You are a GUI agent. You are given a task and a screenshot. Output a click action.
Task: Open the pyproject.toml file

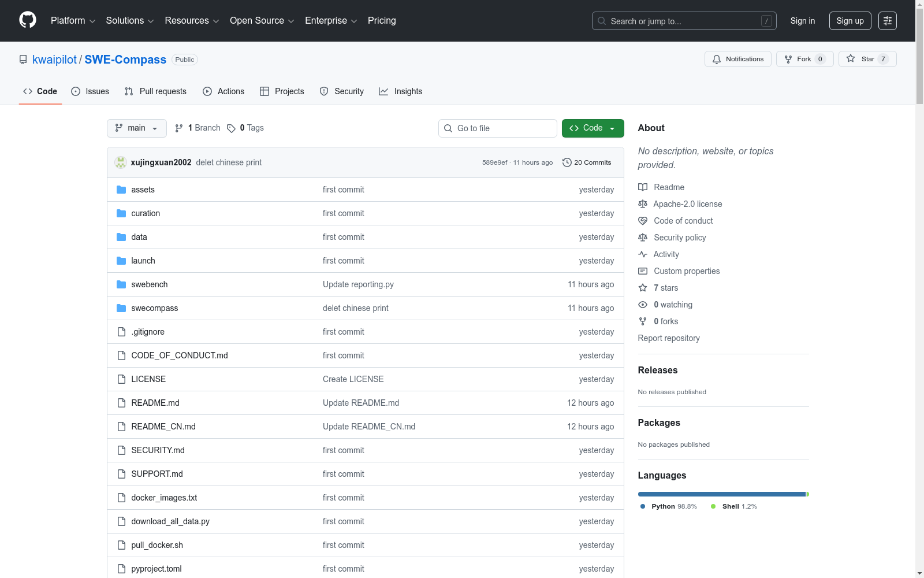pyautogui.click(x=157, y=569)
